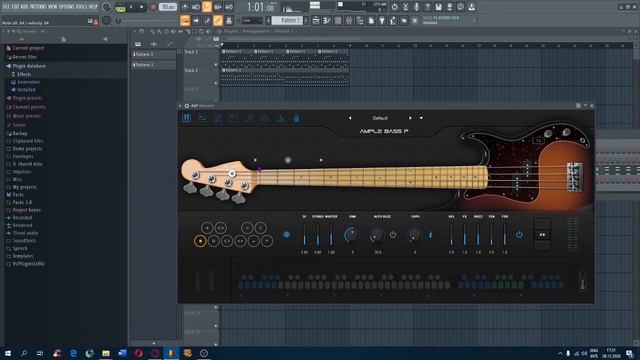Click the circular undo history icon
This screenshot has width=640, height=360.
tap(394, 7)
